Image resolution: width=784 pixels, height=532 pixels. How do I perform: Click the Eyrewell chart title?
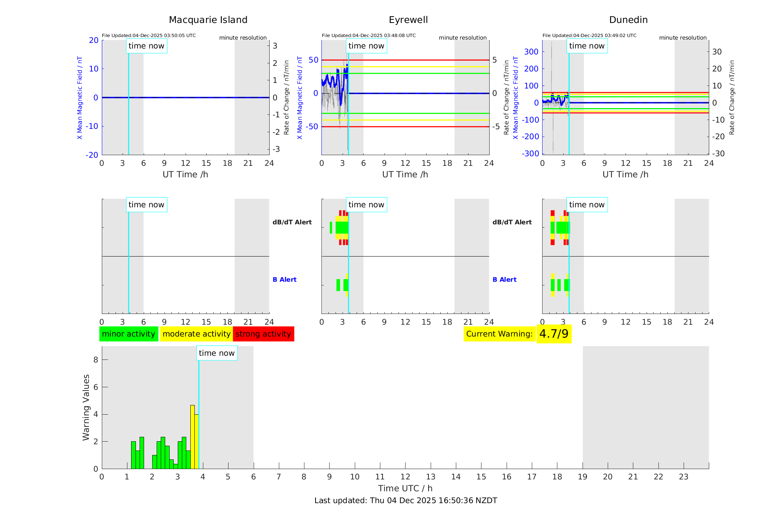click(x=408, y=20)
